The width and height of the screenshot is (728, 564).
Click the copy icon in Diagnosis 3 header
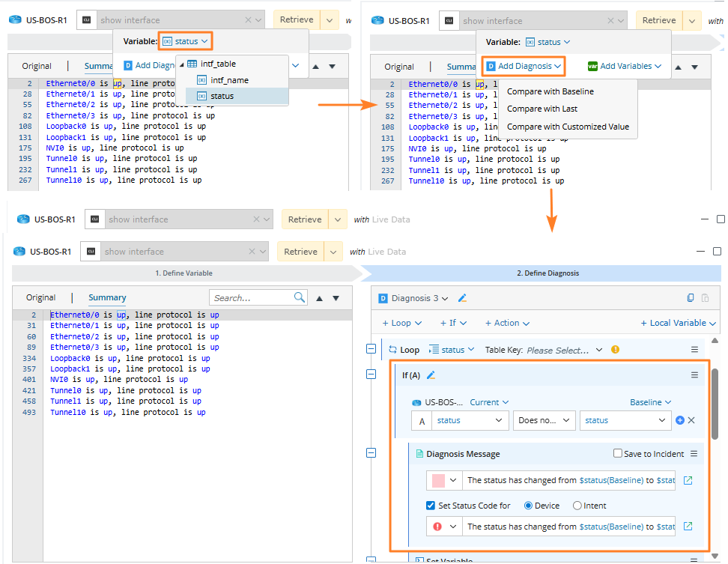coord(691,298)
